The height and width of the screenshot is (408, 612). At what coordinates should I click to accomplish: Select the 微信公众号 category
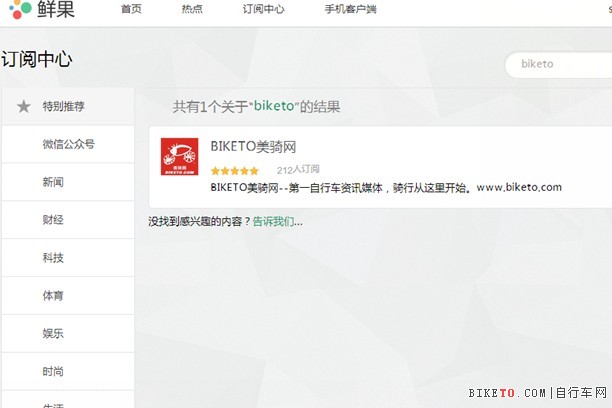pos(68,144)
